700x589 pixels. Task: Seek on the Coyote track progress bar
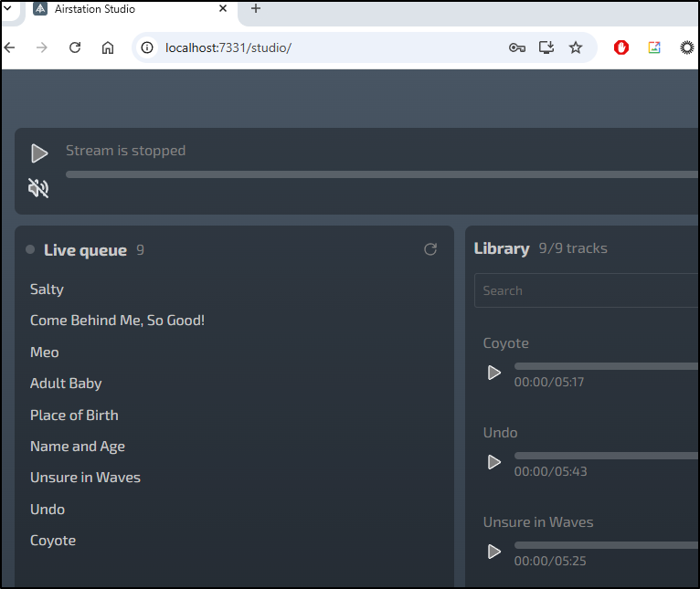(x=606, y=366)
